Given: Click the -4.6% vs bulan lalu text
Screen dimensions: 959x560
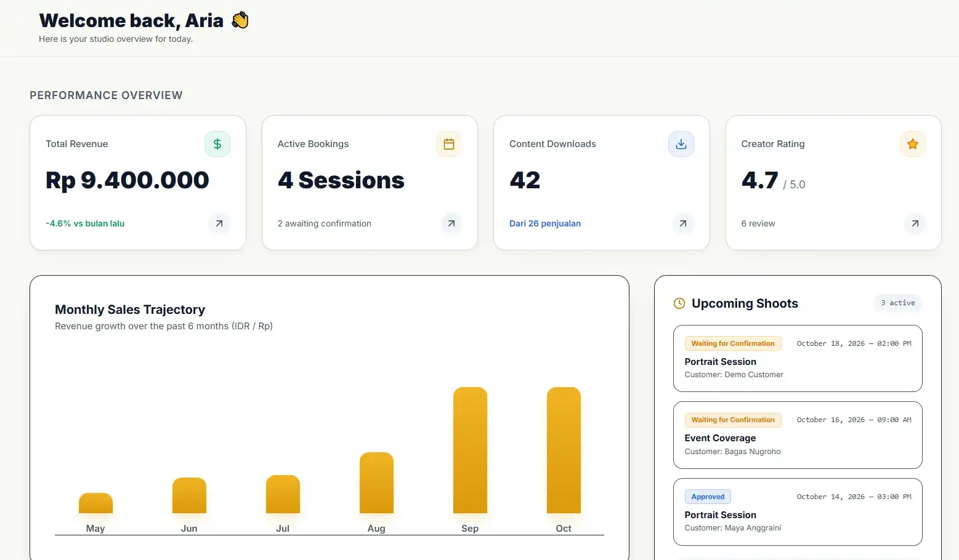Looking at the screenshot, I should (85, 223).
